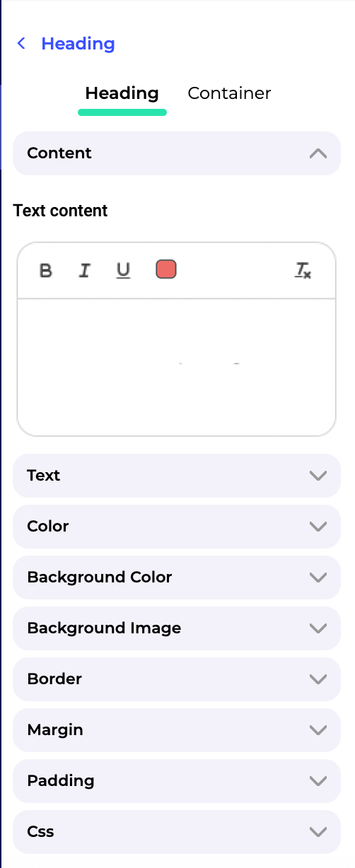Open the red text color picker
This screenshot has height=868, width=355.
click(166, 269)
